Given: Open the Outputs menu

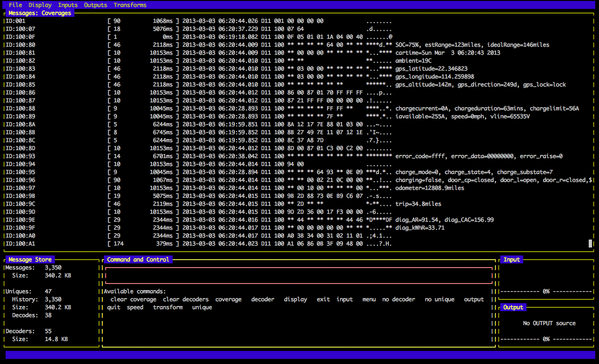Looking at the screenshot, I should click(95, 5).
